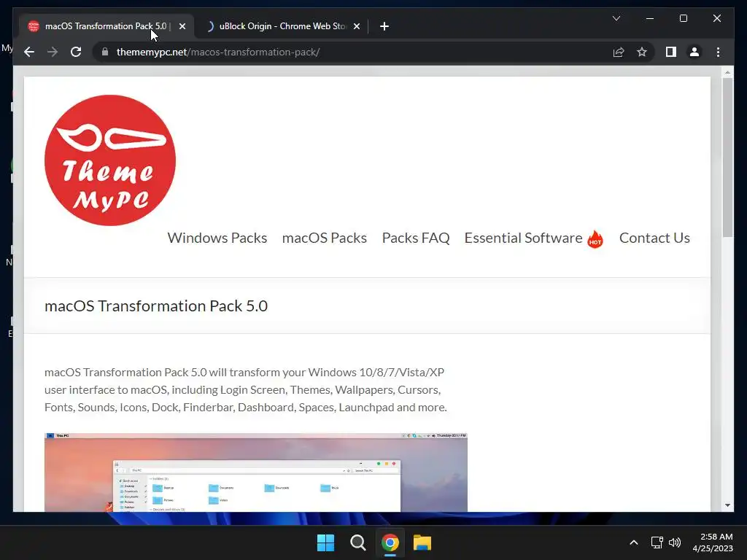Click the macOS Transformation Pack 5.0 heading
Screen dimensions: 747x560
156,306
